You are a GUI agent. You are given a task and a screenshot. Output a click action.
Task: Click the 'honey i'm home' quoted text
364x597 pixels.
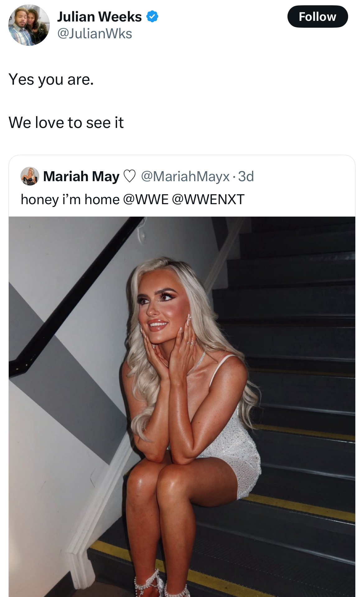coord(70,199)
